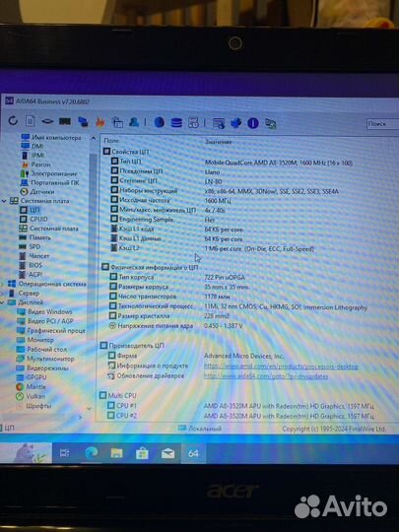Select the ЦП item in the tree

(x=34, y=210)
